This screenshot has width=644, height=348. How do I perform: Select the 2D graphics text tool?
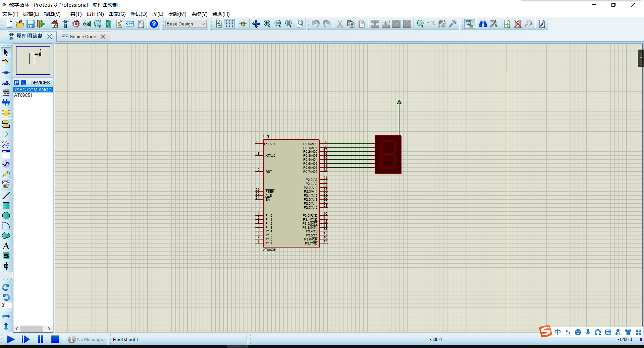(6, 246)
